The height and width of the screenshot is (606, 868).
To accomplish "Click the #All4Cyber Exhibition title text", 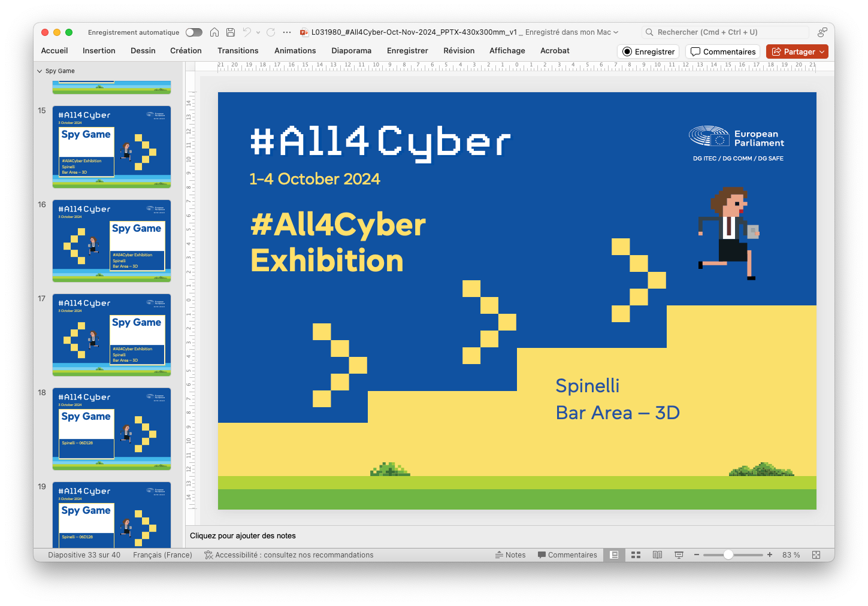I will [x=338, y=243].
